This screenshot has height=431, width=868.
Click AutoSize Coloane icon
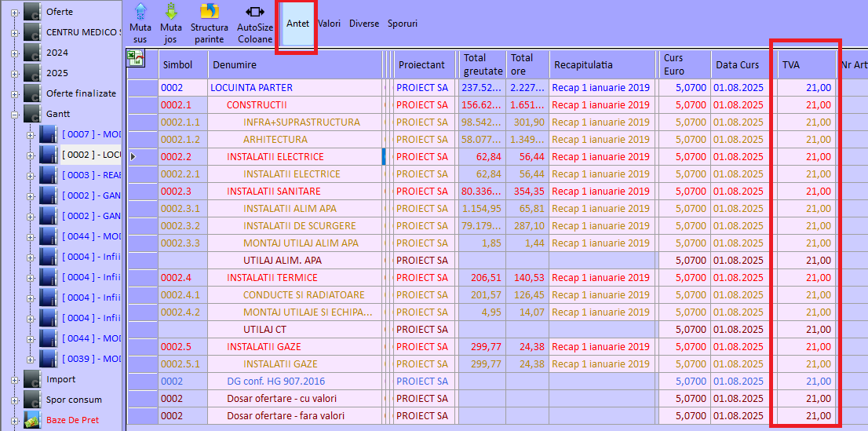[255, 12]
